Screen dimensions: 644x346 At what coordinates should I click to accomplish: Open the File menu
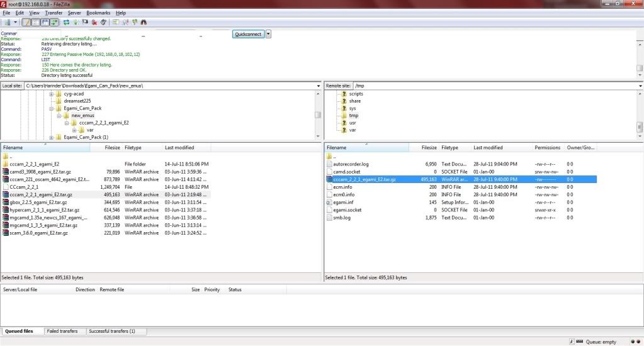(6, 13)
